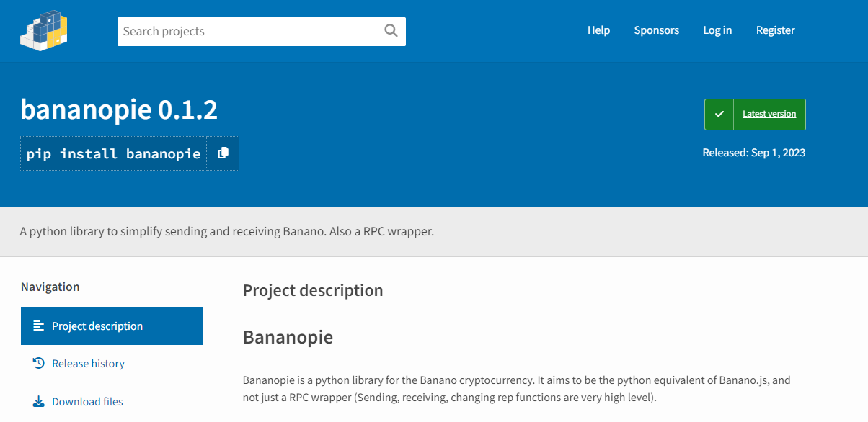Click the pip install bananopie text
The width and height of the screenshot is (868, 422).
113,153
